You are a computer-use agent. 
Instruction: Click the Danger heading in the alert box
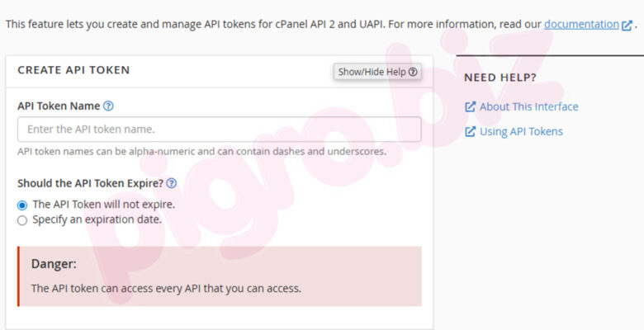tap(54, 264)
